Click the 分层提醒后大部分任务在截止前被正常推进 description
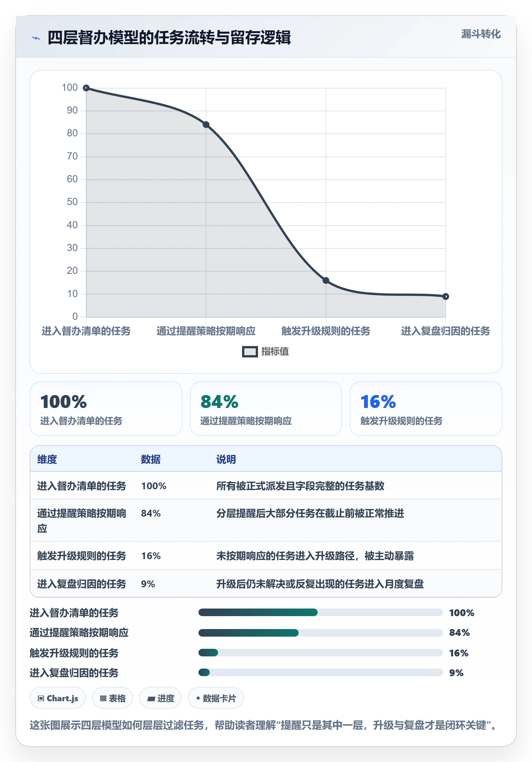This screenshot has height=762, width=532. pos(310,513)
